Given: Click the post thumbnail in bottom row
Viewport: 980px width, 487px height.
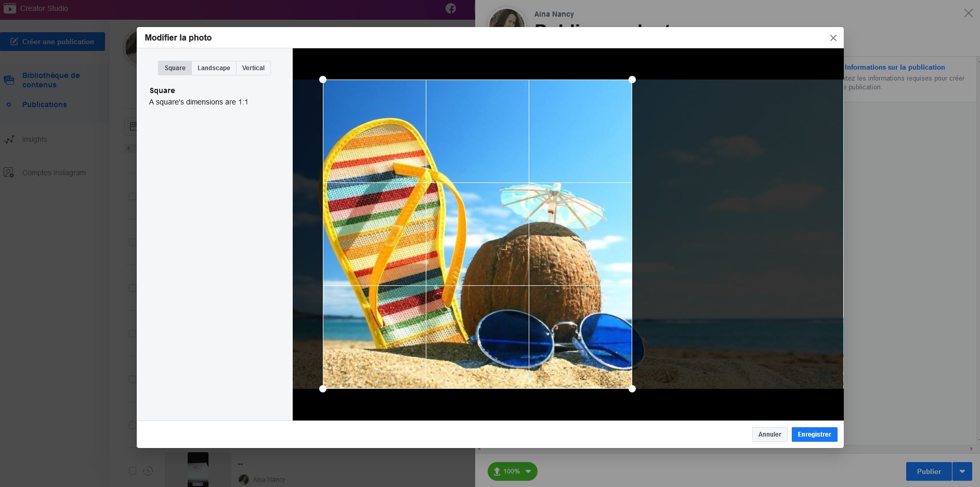Looking at the screenshot, I should 198,469.
